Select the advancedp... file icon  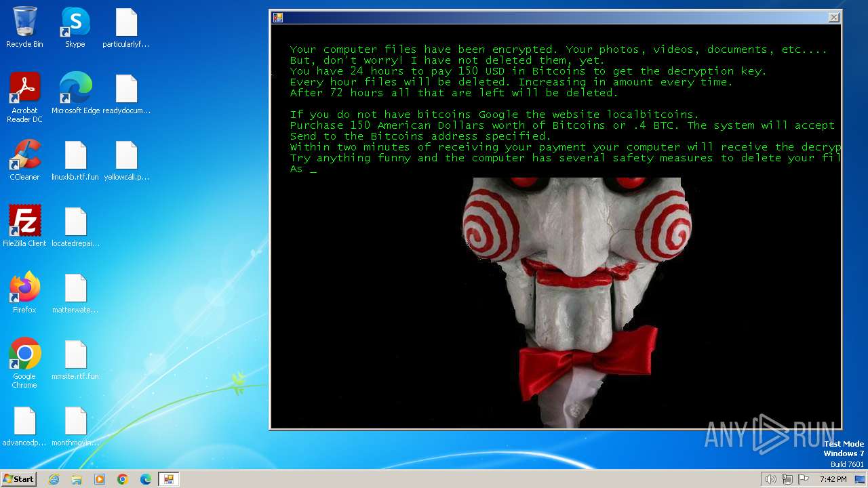(24, 426)
